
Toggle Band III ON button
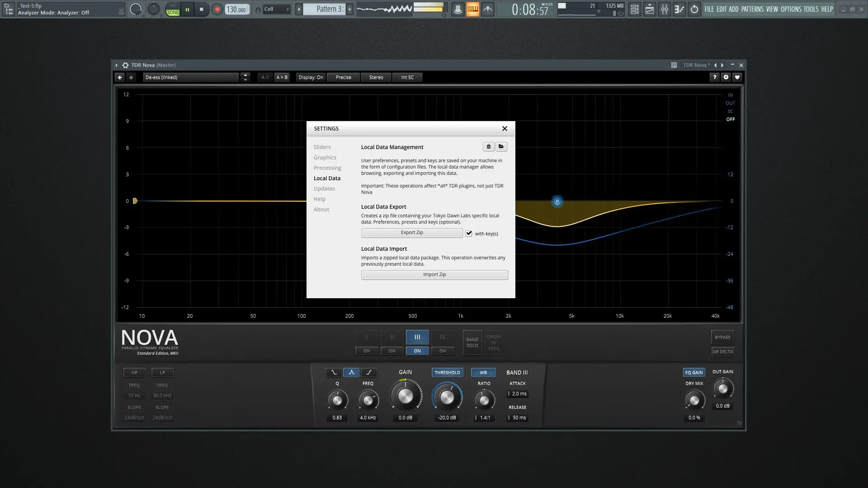click(417, 351)
